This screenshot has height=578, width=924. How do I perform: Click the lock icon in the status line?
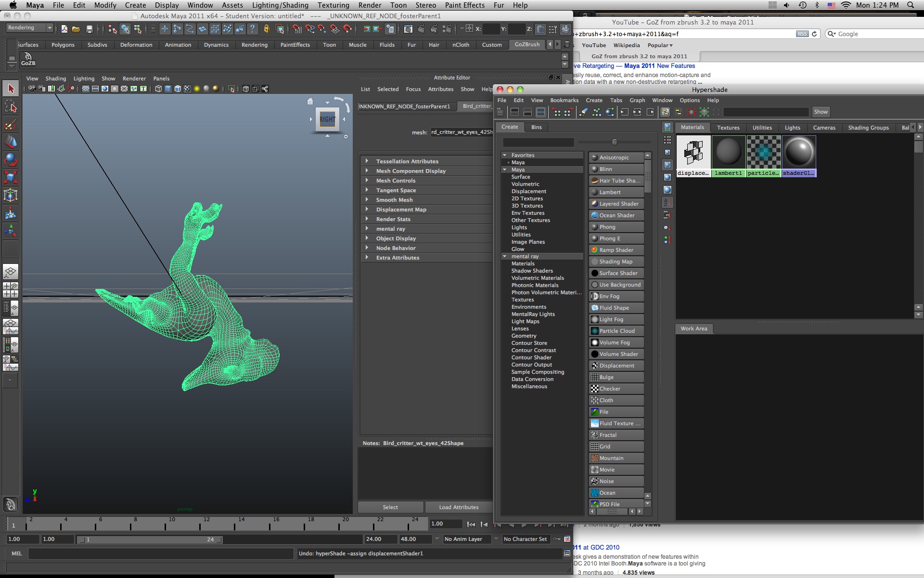click(x=267, y=29)
